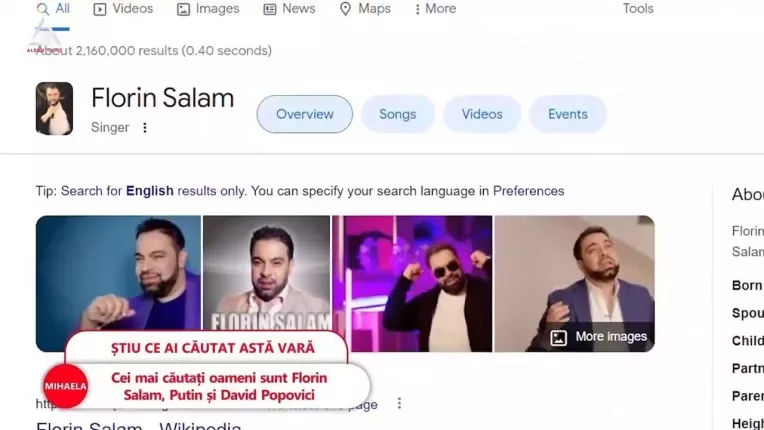Viewport: 764px width, 430px height.
Task: Click the English results link in the tip
Action: tap(150, 191)
